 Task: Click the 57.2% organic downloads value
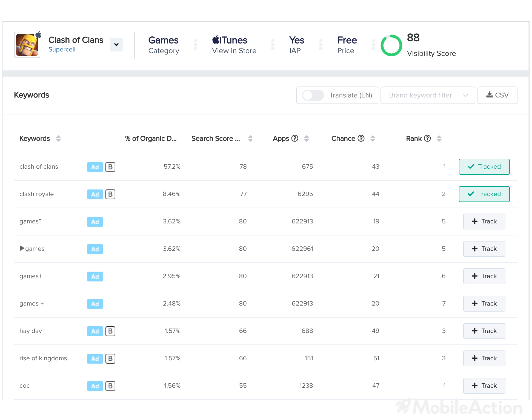point(172,167)
